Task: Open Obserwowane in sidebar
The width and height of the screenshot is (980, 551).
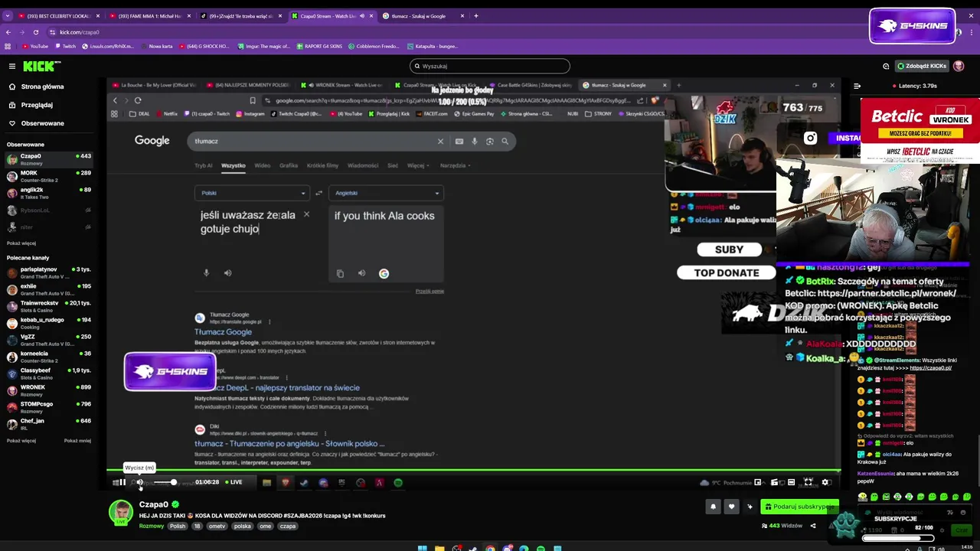Action: [42, 123]
